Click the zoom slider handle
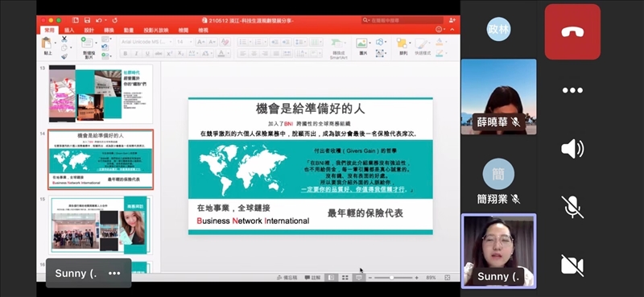Screen dimensions: 644x297 tap(391, 278)
